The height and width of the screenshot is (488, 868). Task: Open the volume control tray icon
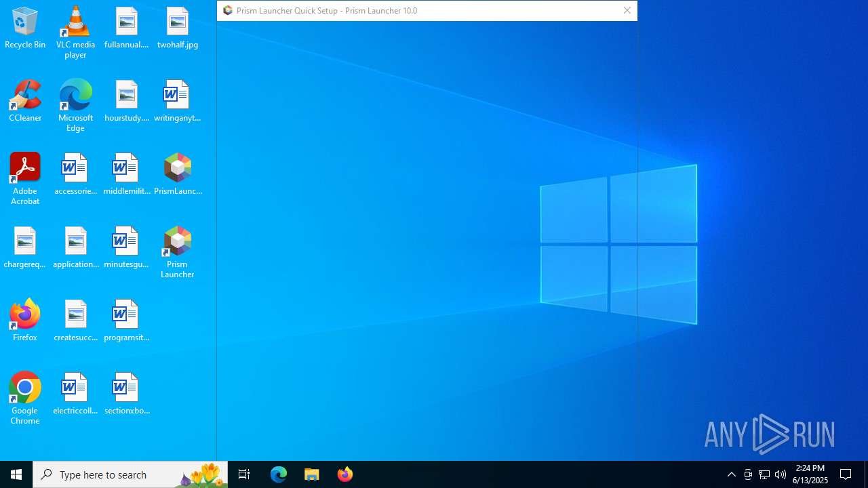click(x=781, y=474)
